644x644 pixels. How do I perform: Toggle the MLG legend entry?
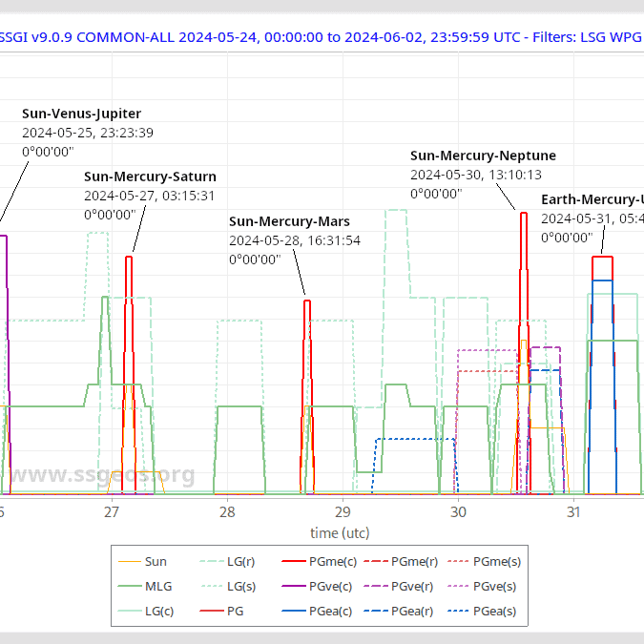point(145,586)
